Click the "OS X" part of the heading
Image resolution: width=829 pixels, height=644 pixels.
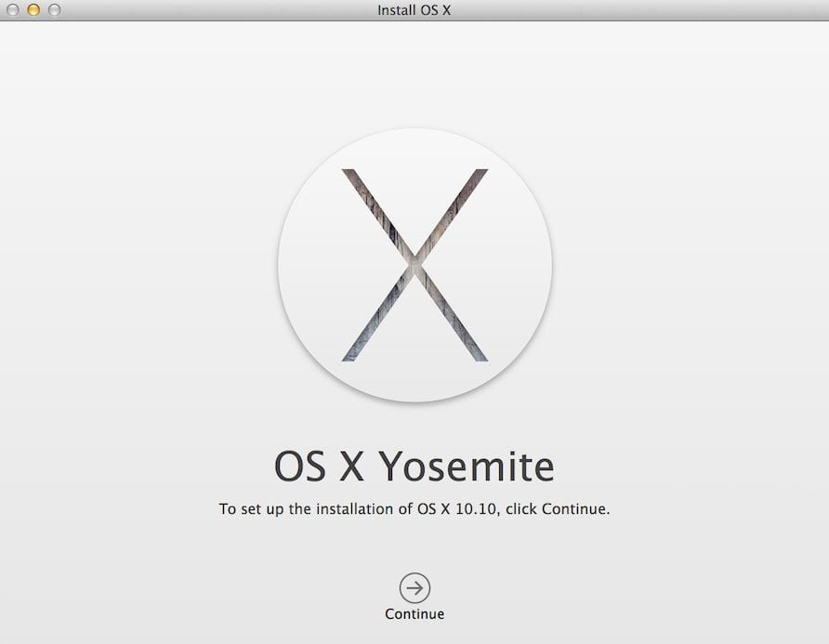[318, 467]
